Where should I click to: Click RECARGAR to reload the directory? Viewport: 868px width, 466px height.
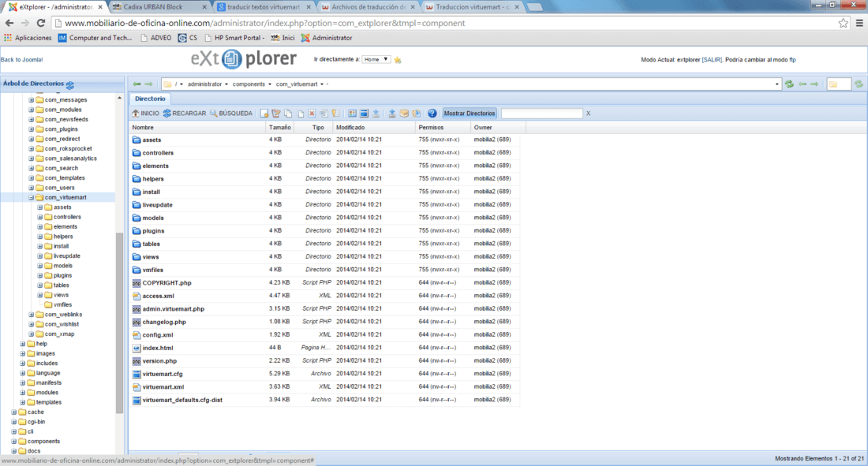point(185,114)
